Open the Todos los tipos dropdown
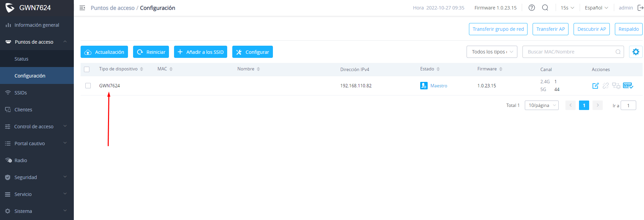The height and width of the screenshot is (220, 644). coord(492,52)
